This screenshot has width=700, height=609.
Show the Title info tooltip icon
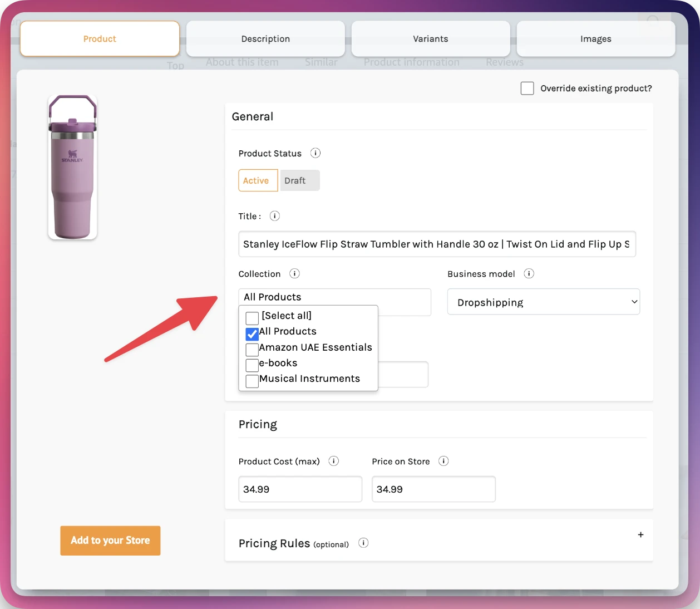[x=275, y=216]
